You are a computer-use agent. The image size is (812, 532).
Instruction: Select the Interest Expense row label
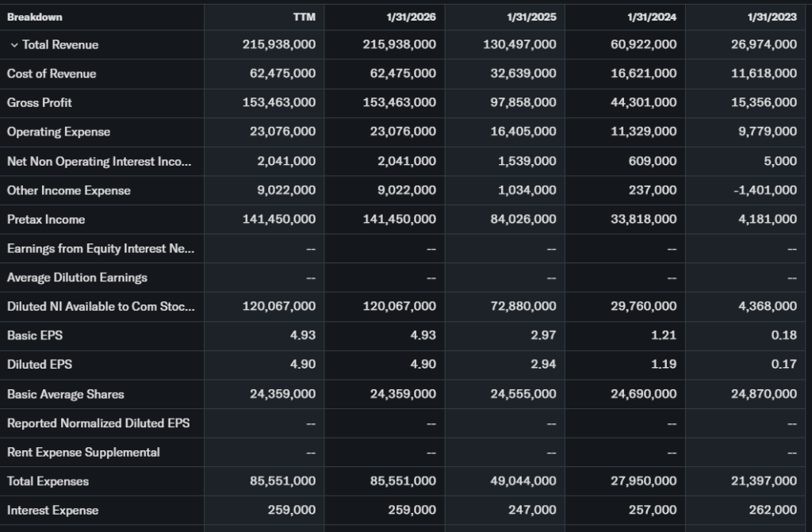click(x=52, y=511)
